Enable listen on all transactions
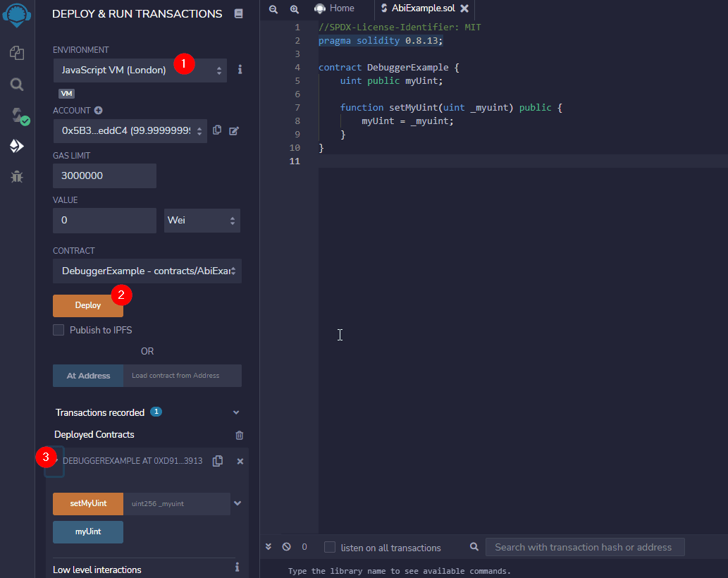 [330, 547]
